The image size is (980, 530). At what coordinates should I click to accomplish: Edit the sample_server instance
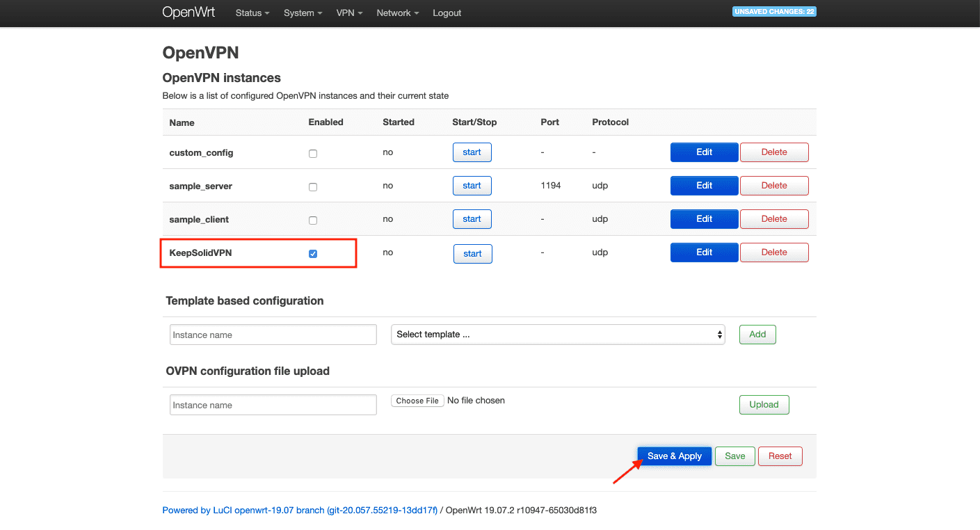(x=704, y=186)
